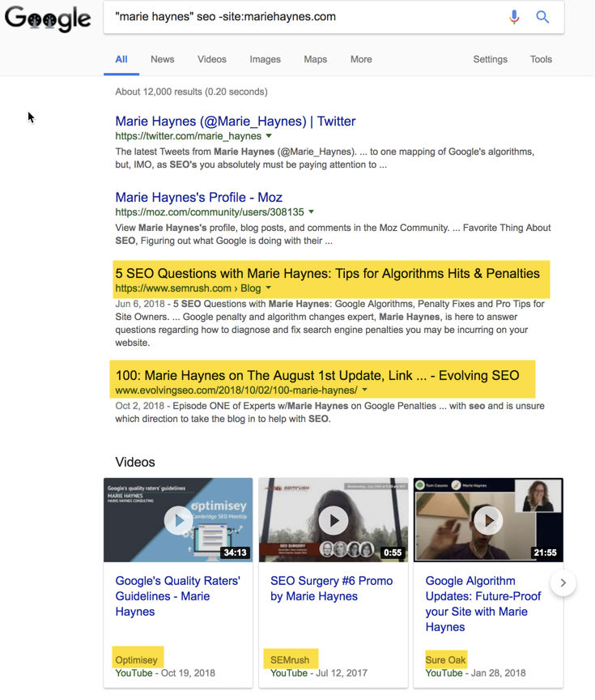Viewport: 595px width, 700px height.
Task: Play the SEO Surgery #6 Promo thumbnail
Action: [x=334, y=520]
